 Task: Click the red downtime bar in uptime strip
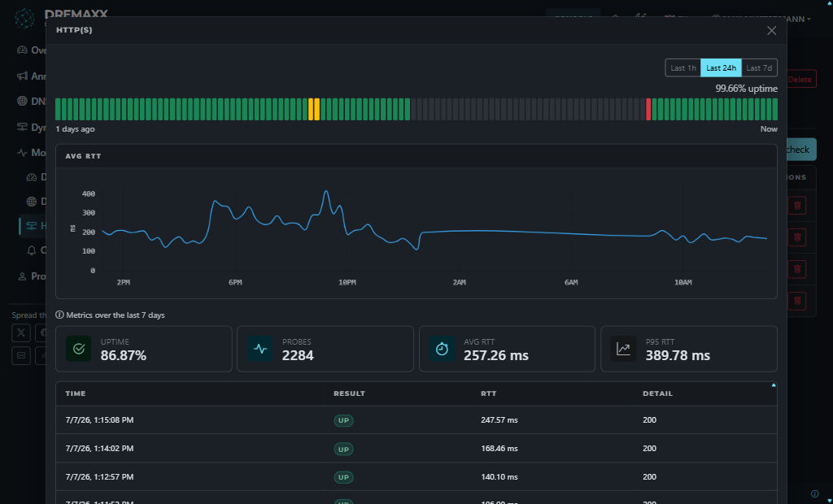point(648,110)
